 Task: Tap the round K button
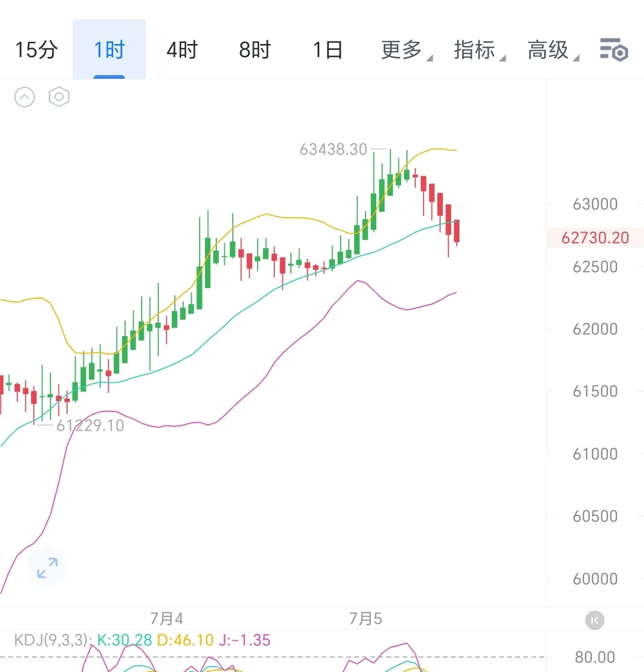pos(595,621)
